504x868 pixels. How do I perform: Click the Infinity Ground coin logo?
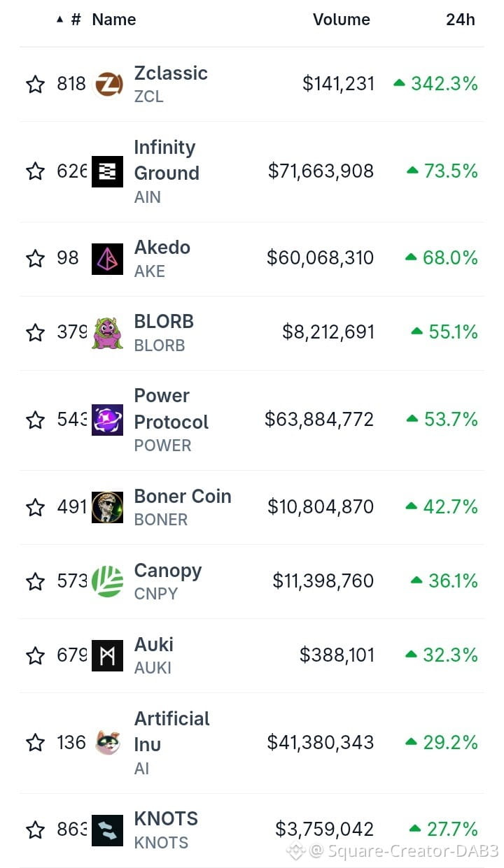point(107,171)
